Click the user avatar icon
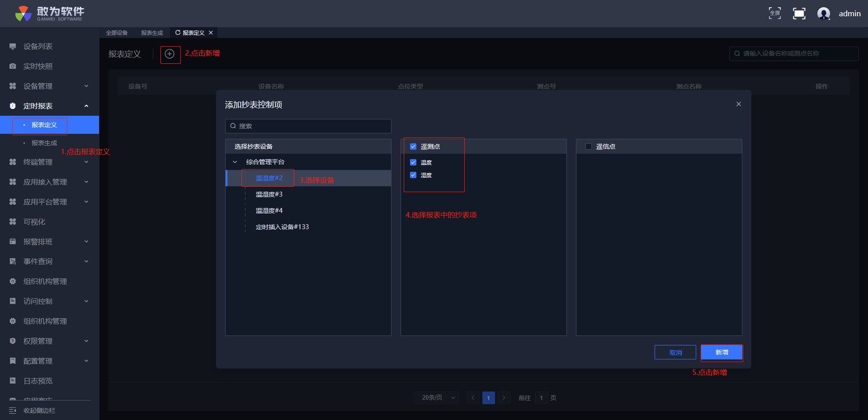The image size is (868, 420). [824, 14]
